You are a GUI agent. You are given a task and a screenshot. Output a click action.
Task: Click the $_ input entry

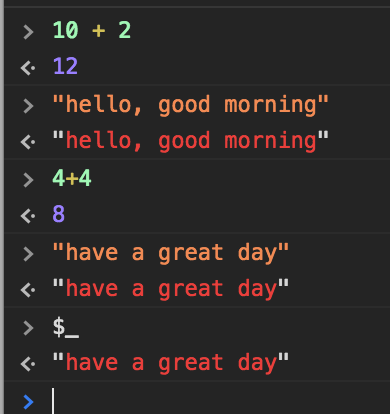click(66, 327)
